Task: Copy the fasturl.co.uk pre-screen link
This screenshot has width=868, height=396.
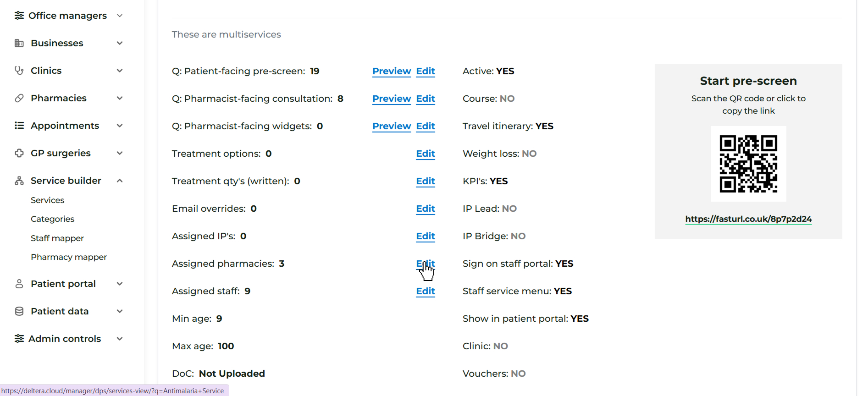Action: pos(748,219)
